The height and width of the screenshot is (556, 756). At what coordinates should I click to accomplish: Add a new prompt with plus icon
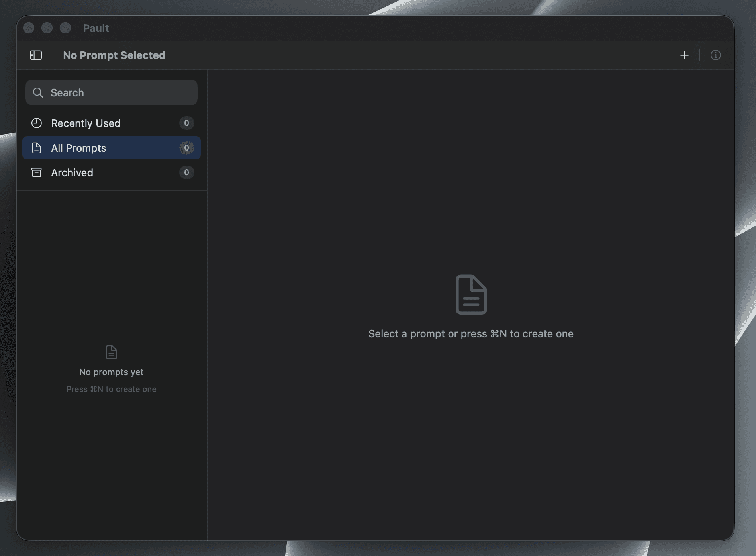(684, 55)
